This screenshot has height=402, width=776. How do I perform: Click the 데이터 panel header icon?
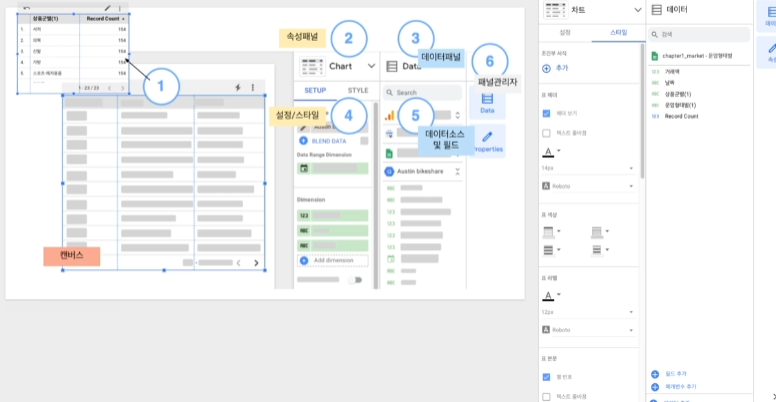pos(657,10)
